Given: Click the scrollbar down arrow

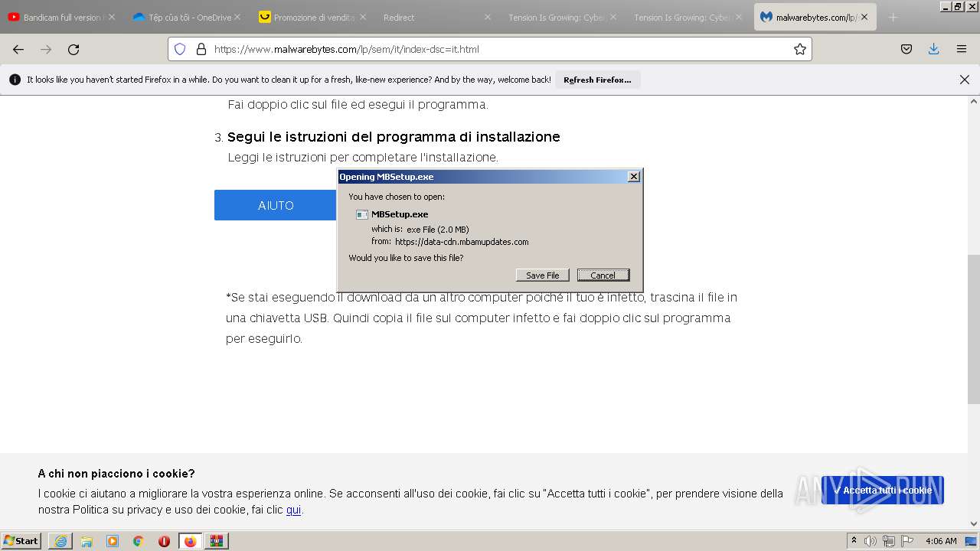Looking at the screenshot, I should 974,524.
